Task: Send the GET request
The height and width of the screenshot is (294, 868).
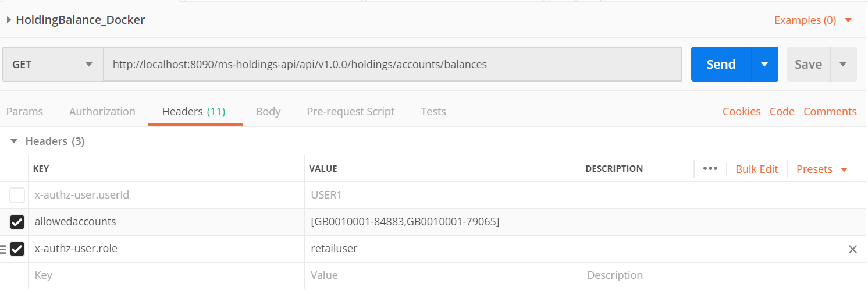Action: (x=721, y=64)
